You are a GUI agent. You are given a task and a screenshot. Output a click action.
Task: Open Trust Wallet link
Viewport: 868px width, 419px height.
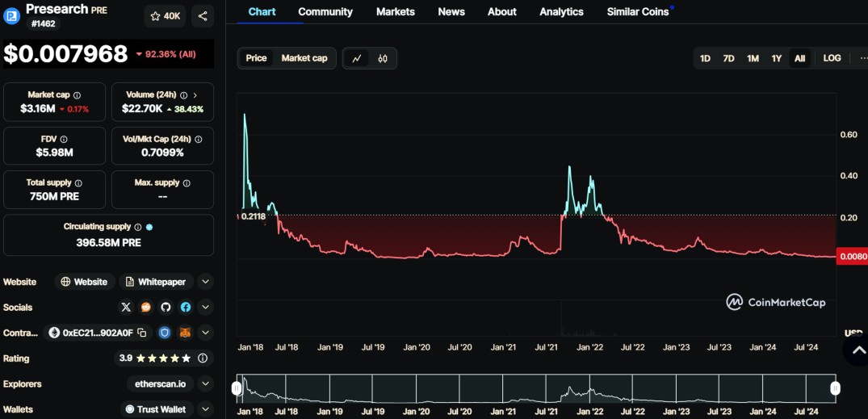click(157, 409)
